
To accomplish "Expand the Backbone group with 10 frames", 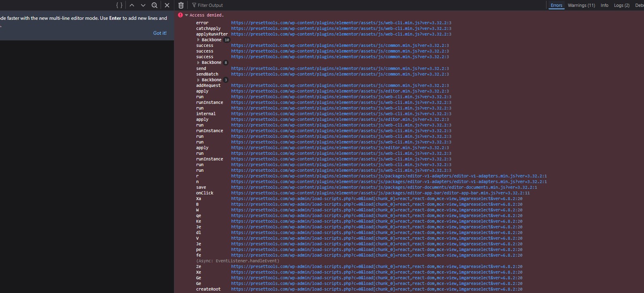I will tap(198, 40).
